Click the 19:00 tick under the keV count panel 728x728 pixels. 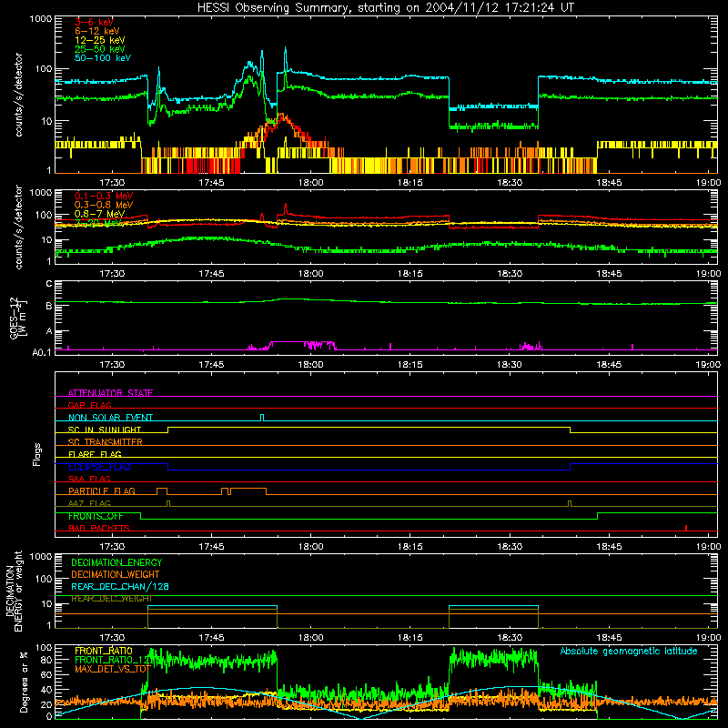708,183
